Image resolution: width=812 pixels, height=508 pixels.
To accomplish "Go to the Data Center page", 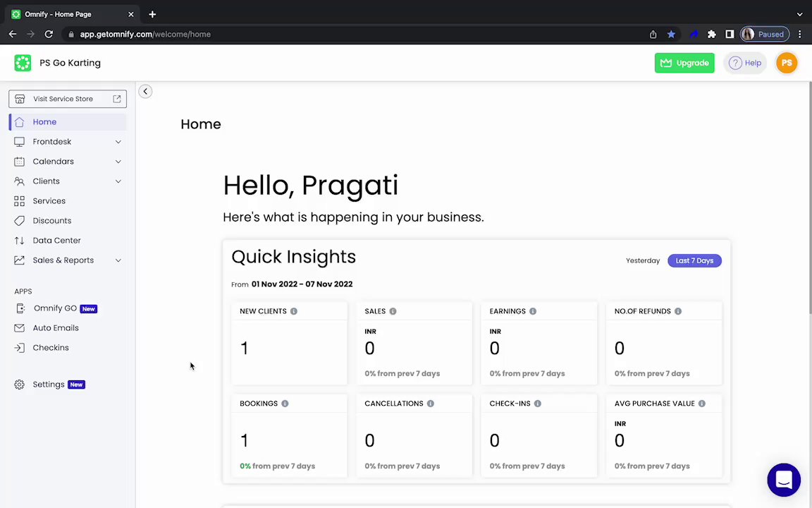I will [x=56, y=241].
